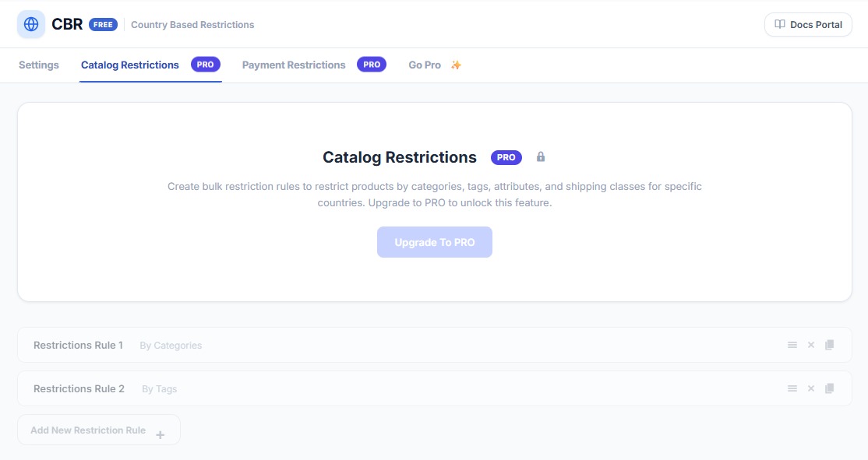
Task: Remove Restrictions Rule 1 with X icon
Action: tap(811, 345)
